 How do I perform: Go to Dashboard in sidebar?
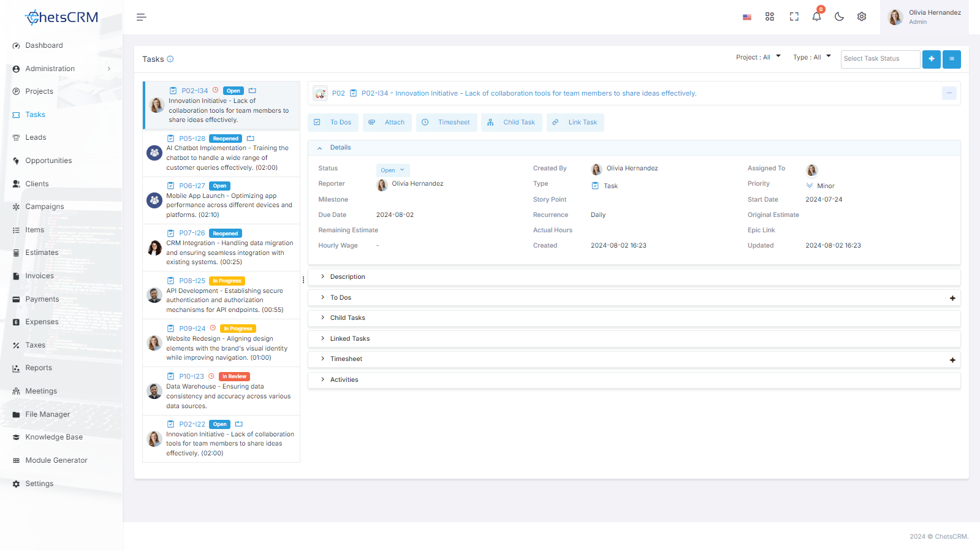click(44, 45)
